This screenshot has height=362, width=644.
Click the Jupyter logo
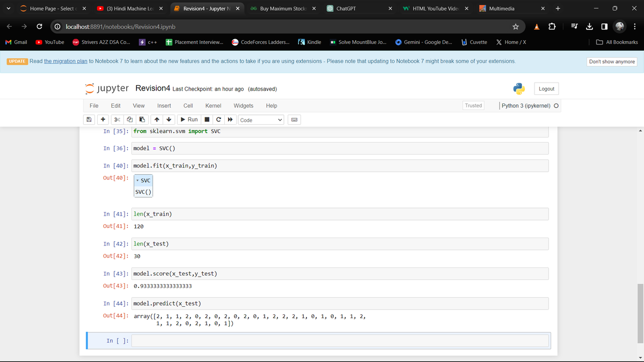107,88
